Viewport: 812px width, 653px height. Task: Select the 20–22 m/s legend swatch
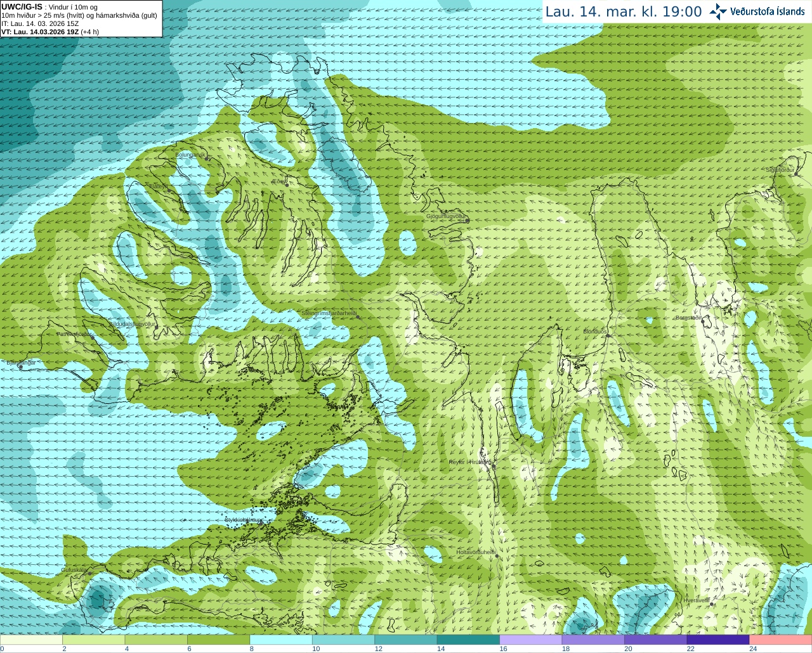(656, 639)
